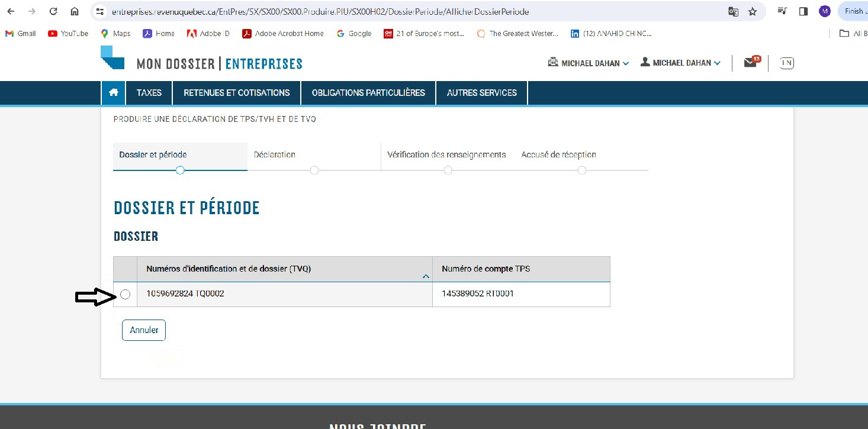This screenshot has height=429, width=868.
Task: Click the Déclaration step marker
Action: (x=314, y=170)
